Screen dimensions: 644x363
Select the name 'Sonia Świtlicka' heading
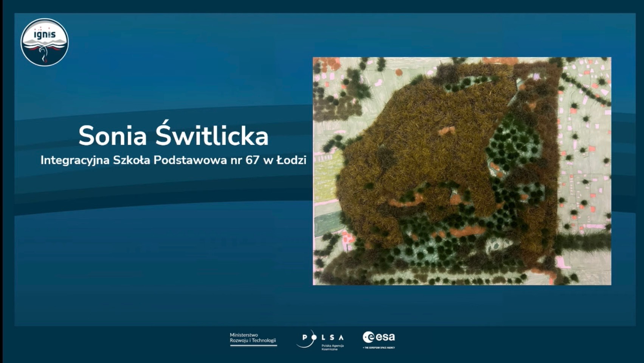coord(173,136)
